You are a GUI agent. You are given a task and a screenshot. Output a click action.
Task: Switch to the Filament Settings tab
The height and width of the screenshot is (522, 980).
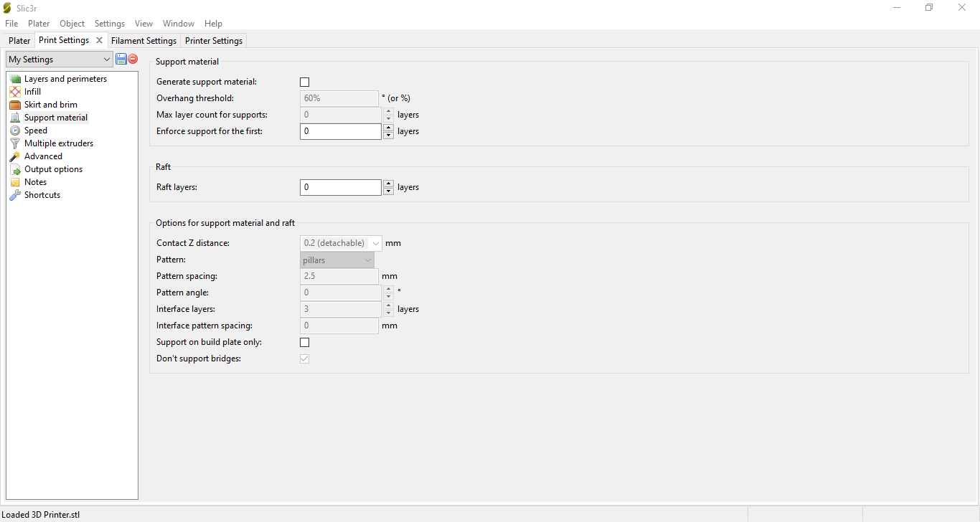[143, 41]
